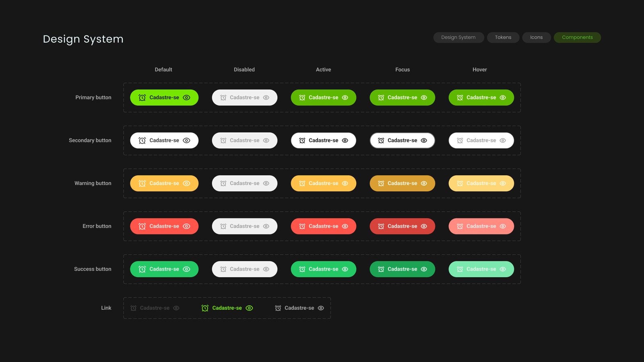Click alarm icon in active error button
Viewport: 644px width, 362px height.
click(x=302, y=226)
